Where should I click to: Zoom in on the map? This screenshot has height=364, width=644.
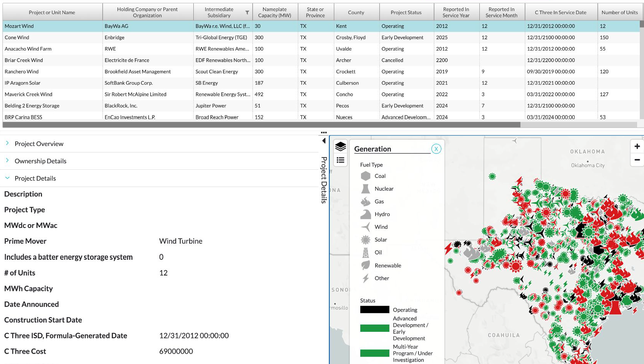637,146
